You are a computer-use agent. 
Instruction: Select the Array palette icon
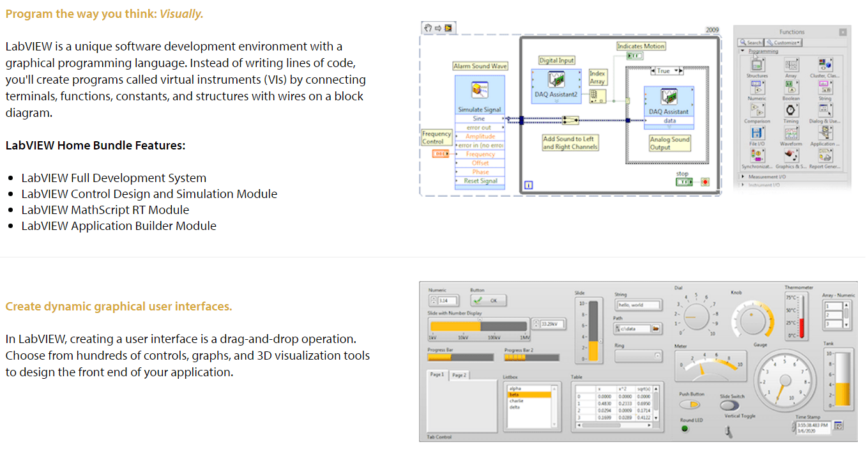(x=791, y=65)
